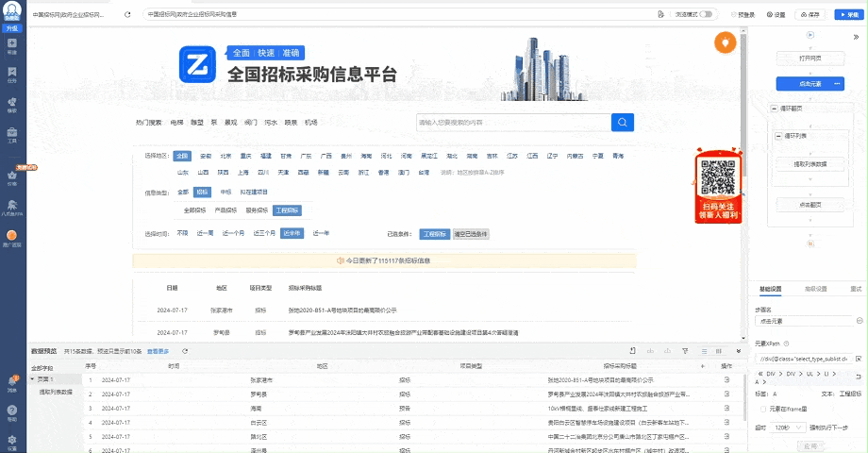Image resolution: width=868 pixels, height=453 pixels.
Task: Open the 模板 (templates) sidebar icon
Action: 12,105
